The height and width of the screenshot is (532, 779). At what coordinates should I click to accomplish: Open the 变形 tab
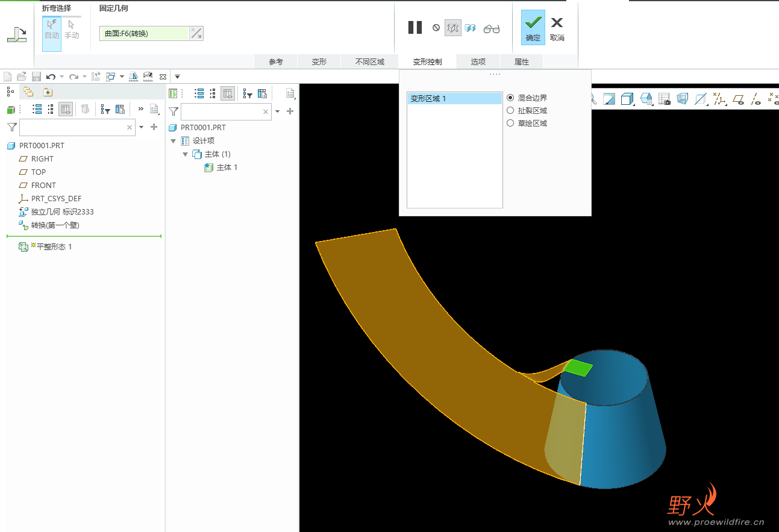coord(319,62)
